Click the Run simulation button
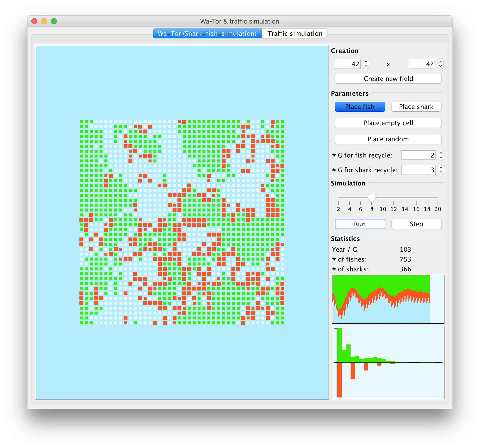This screenshot has height=448, width=480. click(360, 224)
